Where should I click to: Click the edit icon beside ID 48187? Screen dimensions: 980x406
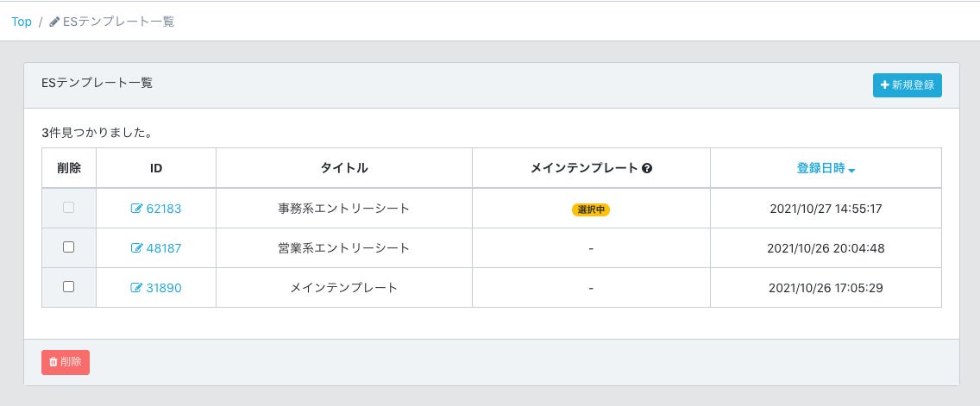tap(136, 248)
